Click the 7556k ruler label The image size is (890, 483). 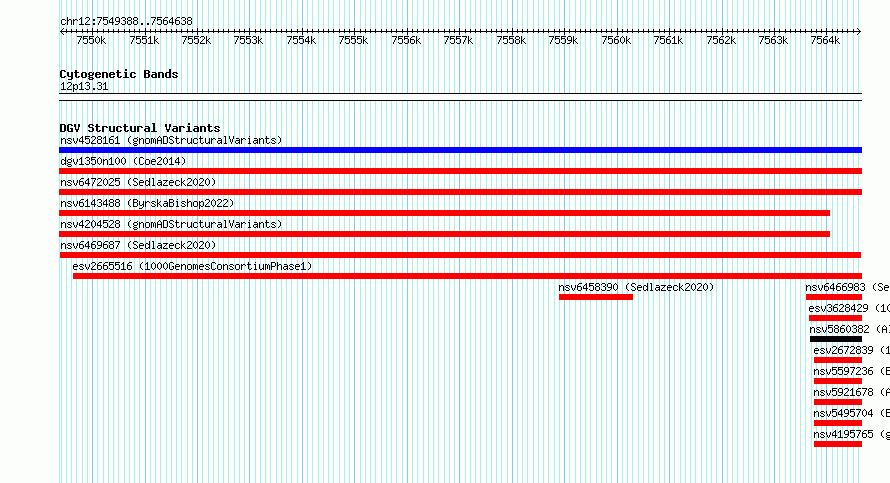406,41
